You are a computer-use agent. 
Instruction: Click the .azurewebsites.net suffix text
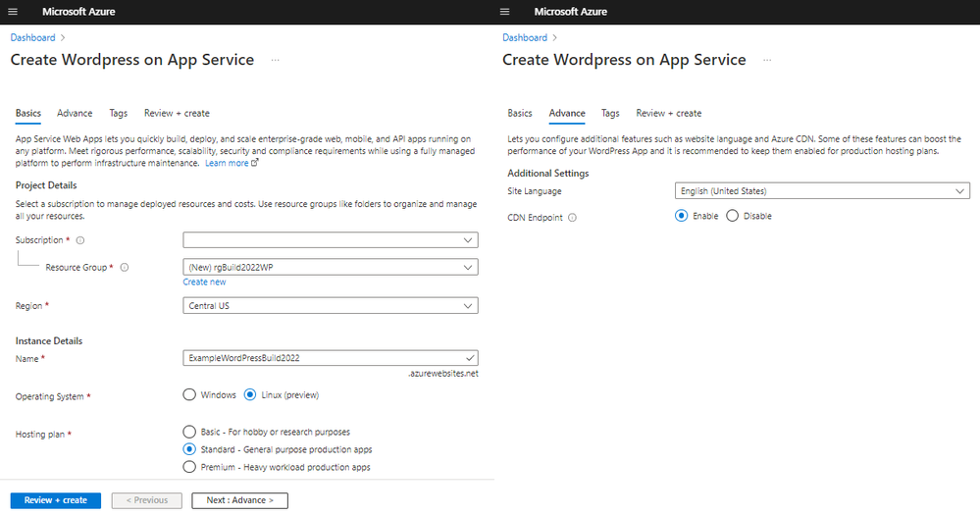point(443,374)
